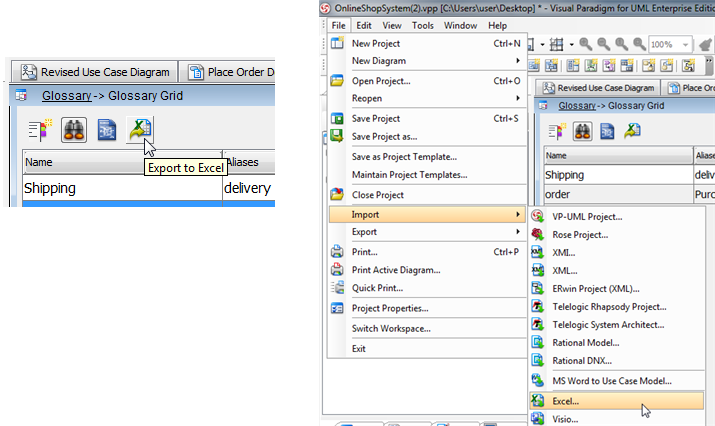Image resolution: width=715 pixels, height=426 pixels.
Task: Click zoom in magnifier with plus
Action: click(x=586, y=44)
